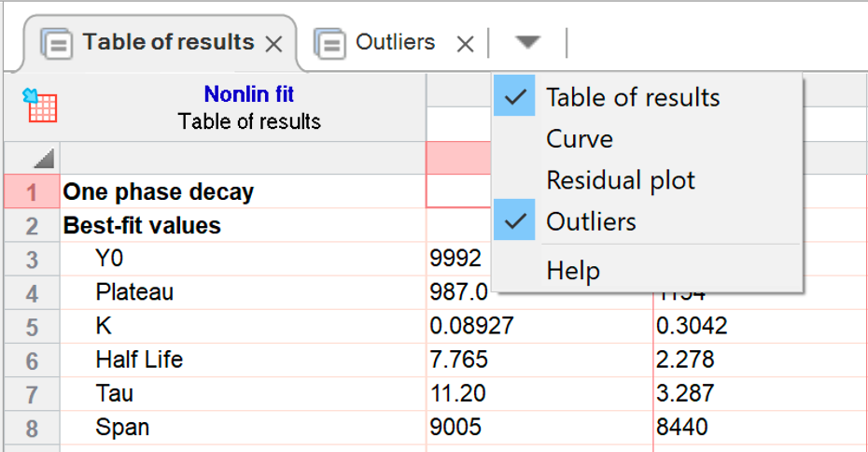Select the Table of results tab
This screenshot has height=452, width=868.
pyautogui.click(x=168, y=43)
